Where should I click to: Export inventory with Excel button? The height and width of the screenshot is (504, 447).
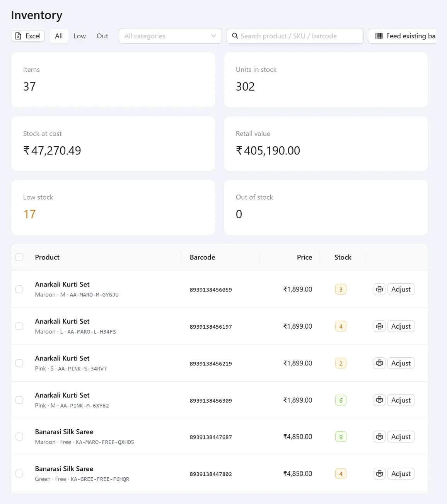click(28, 36)
